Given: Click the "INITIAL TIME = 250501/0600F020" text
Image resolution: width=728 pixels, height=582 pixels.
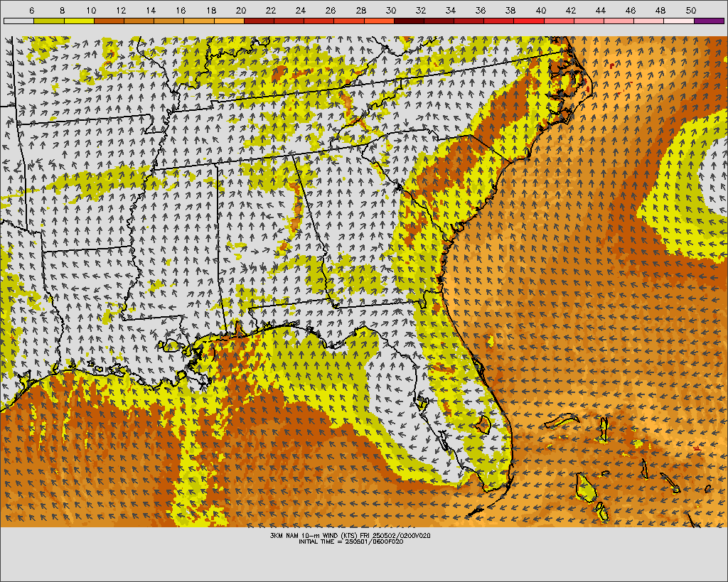Looking at the screenshot, I should [350, 541].
